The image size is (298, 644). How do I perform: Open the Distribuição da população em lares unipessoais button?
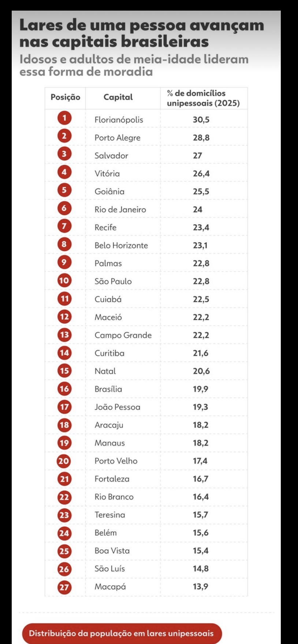pyautogui.click(x=122, y=633)
